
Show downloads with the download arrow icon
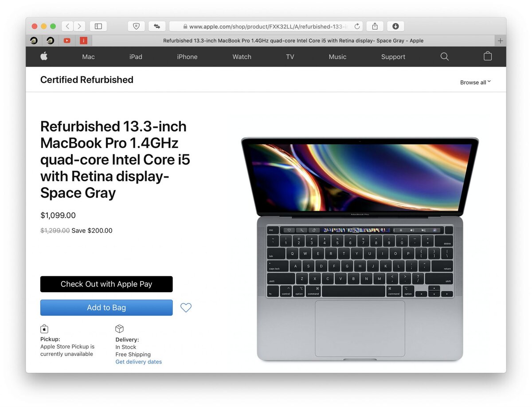click(x=395, y=26)
